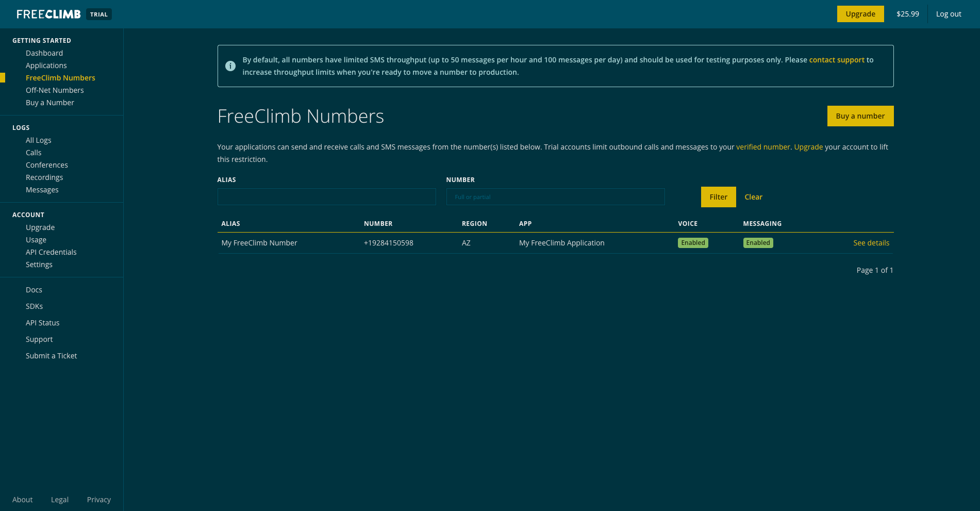The width and height of the screenshot is (980, 511).
Task: Open Upgrade under Account in the sidebar
Action: (40, 227)
